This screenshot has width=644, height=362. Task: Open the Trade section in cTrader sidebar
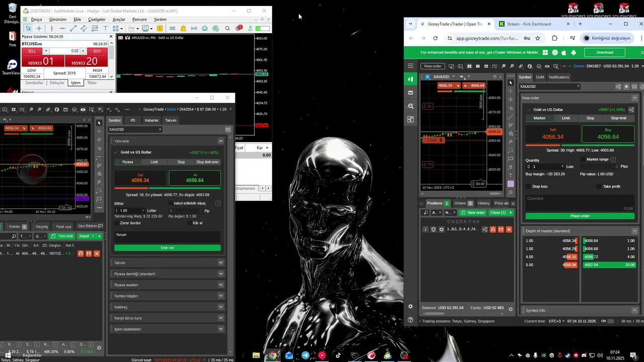(411, 79)
